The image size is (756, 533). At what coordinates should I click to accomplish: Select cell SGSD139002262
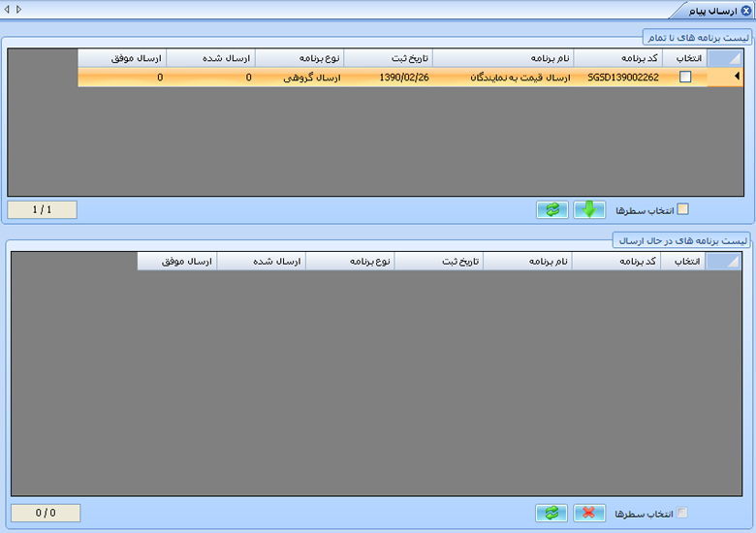tap(618, 78)
